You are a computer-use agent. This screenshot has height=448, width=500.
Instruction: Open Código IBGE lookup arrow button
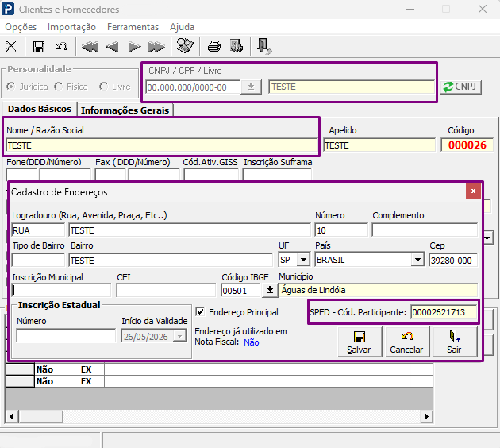click(x=270, y=290)
